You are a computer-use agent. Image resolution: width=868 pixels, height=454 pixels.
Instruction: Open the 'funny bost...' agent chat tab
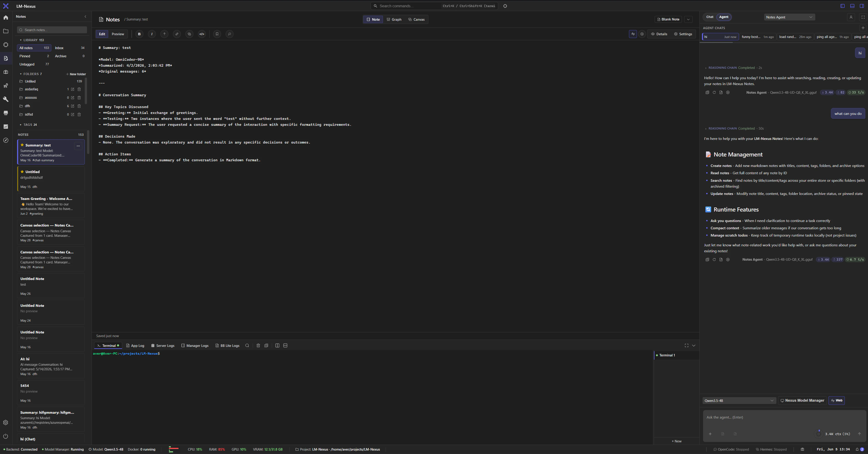(x=758, y=37)
